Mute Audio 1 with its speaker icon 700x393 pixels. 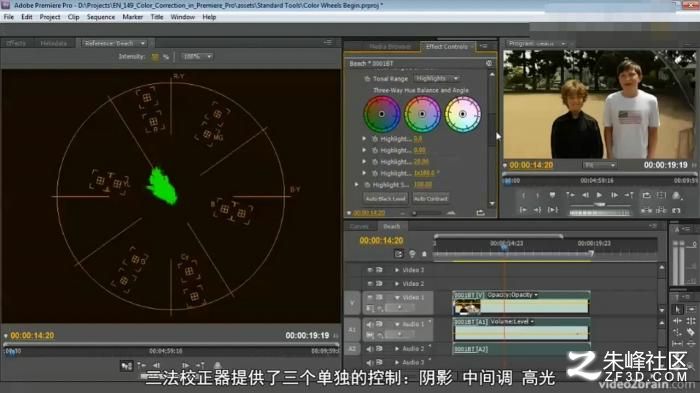pos(370,324)
